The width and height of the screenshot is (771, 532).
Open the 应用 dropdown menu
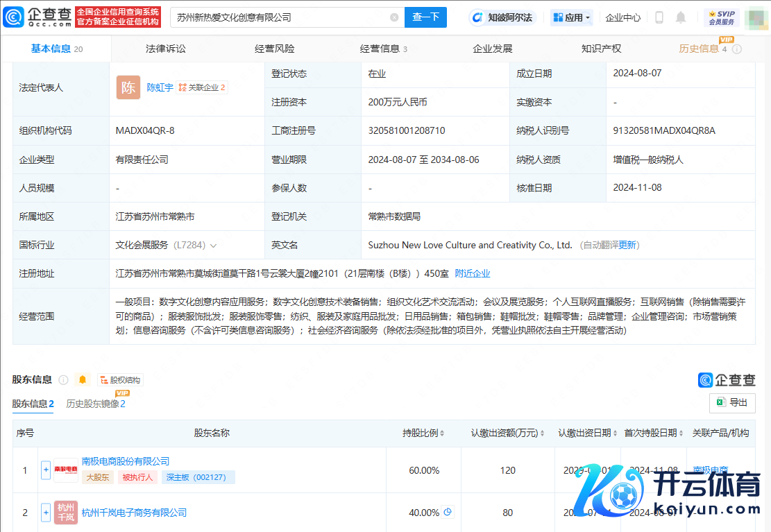570,17
